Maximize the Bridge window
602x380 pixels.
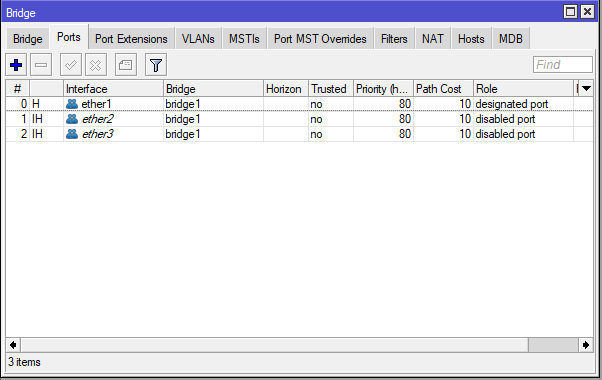(570, 12)
